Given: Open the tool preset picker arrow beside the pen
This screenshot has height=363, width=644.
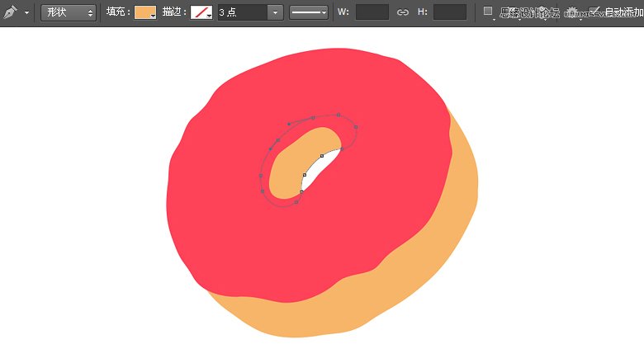Looking at the screenshot, I should pos(27,13).
